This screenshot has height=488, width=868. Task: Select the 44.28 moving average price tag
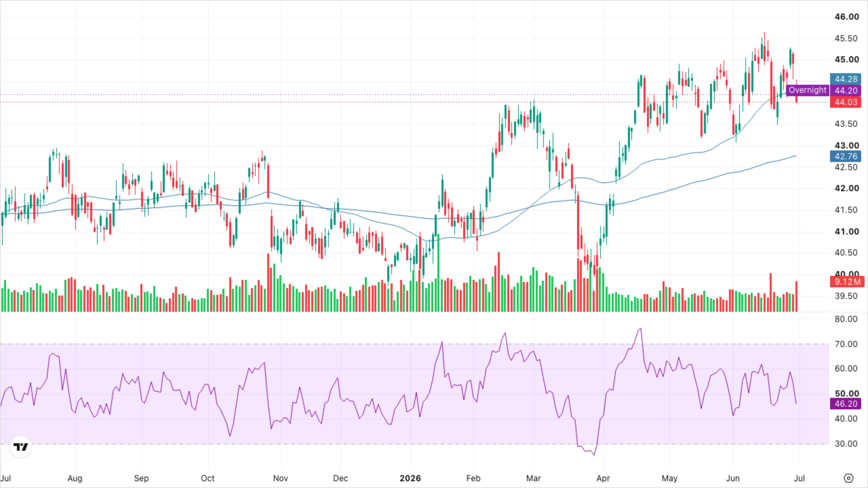pyautogui.click(x=846, y=79)
